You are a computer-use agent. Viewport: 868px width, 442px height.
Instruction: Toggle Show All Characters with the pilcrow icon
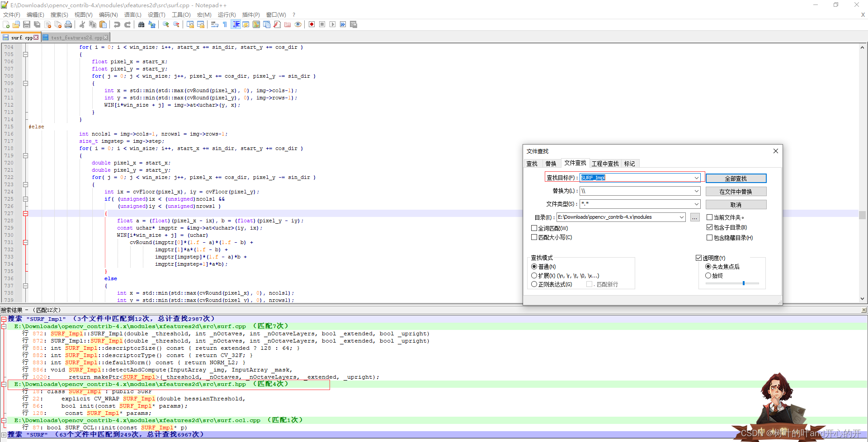(x=225, y=24)
